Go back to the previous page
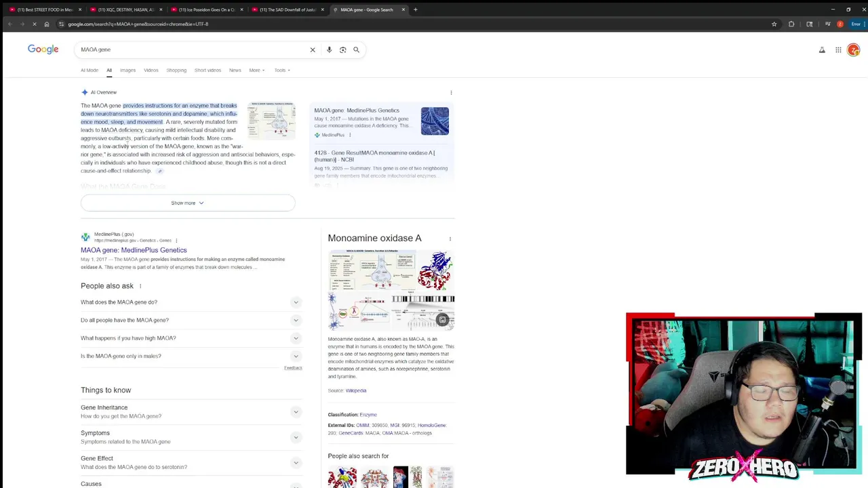 (x=9, y=24)
